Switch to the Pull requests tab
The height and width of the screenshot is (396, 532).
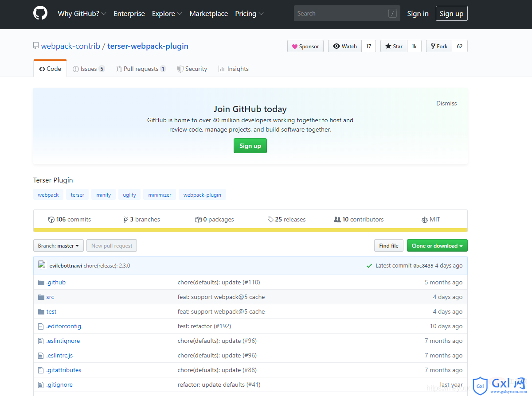(141, 69)
